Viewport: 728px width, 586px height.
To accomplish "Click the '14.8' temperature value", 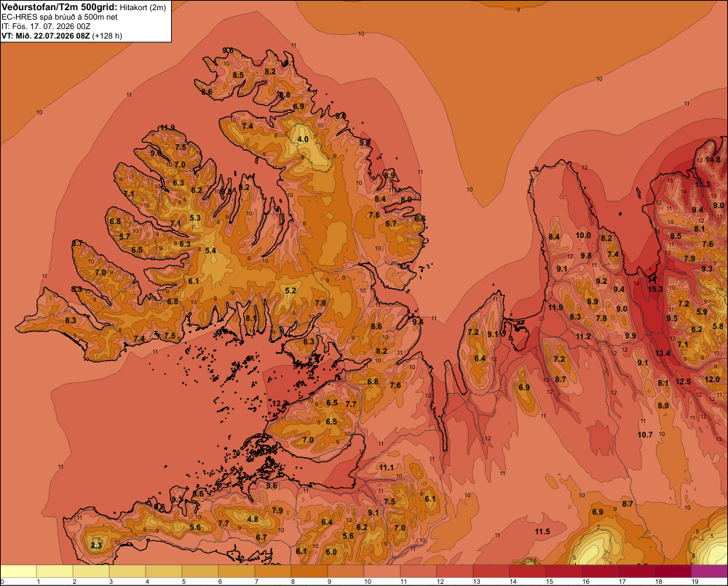I will point(713,159).
